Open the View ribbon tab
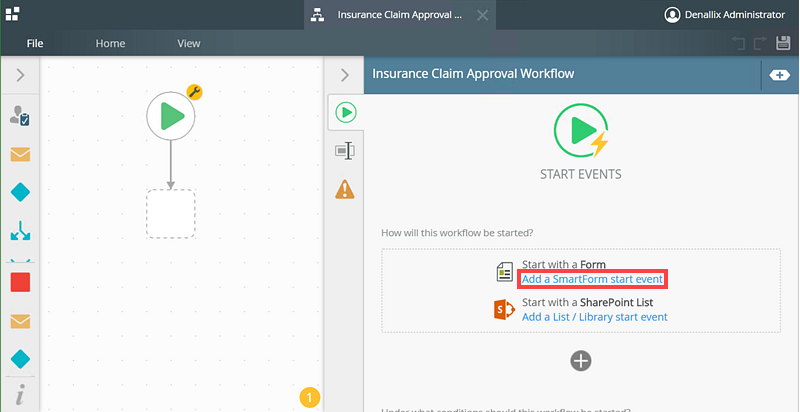Screen dimensions: 800x412 tap(189, 43)
